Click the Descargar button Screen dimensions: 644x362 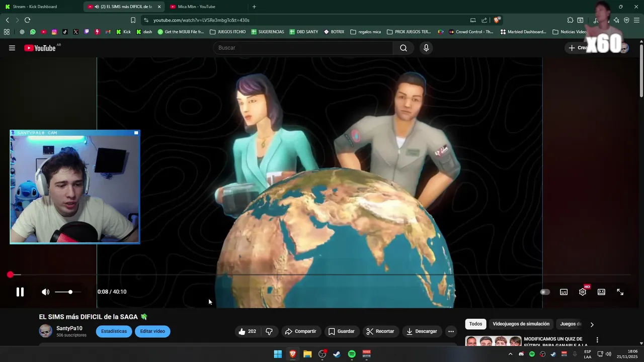pos(422,331)
